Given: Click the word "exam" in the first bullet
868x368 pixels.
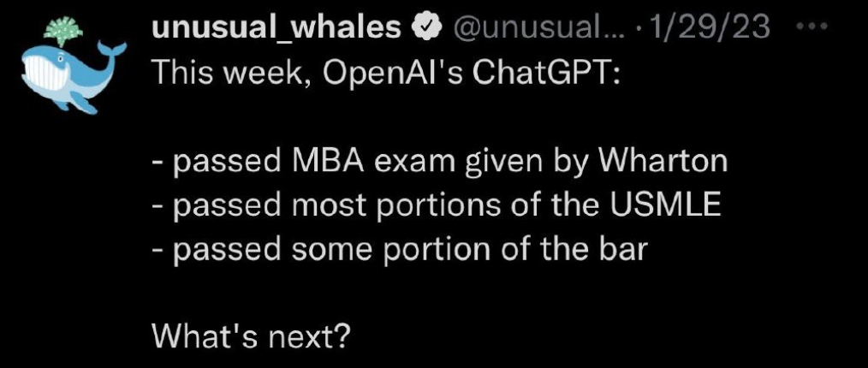Looking at the screenshot, I should pyautogui.click(x=427, y=162).
